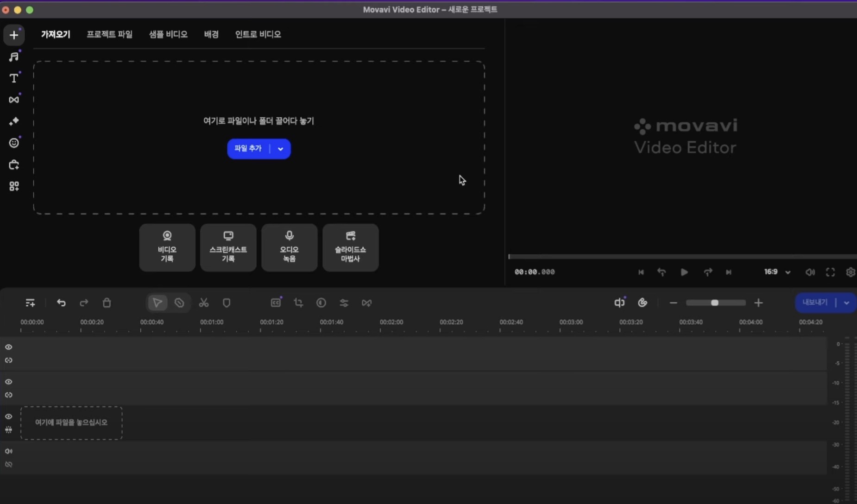Open clip properties sliders icon
857x504 pixels.
click(x=344, y=303)
